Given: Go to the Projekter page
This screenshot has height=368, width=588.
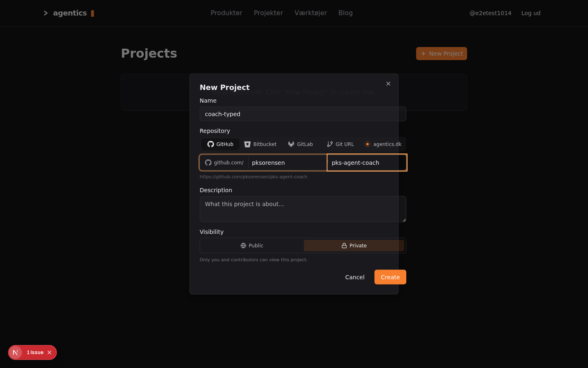Looking at the screenshot, I should 268,13.
